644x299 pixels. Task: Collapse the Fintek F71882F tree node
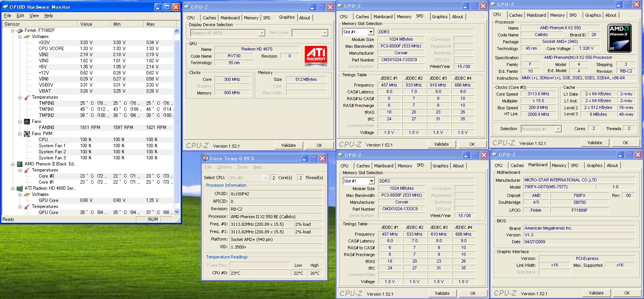point(13,30)
